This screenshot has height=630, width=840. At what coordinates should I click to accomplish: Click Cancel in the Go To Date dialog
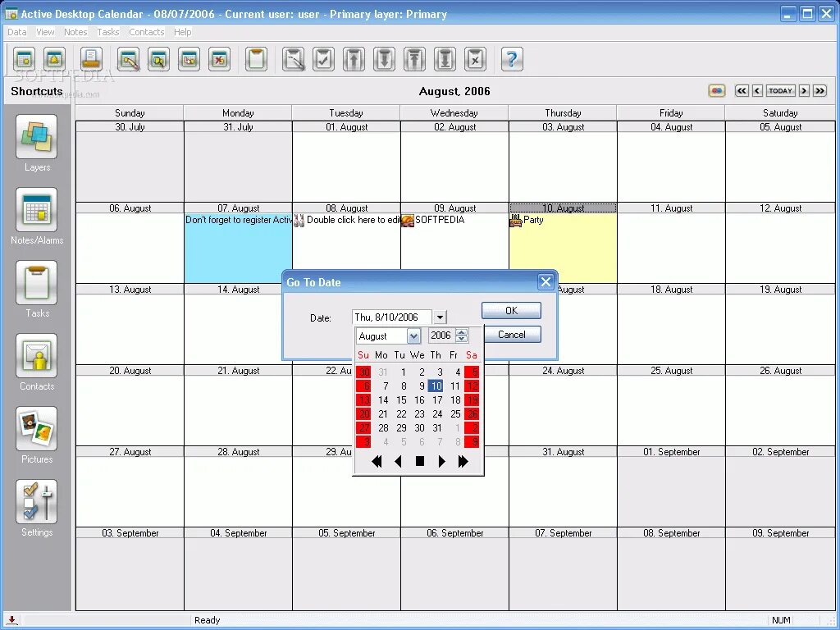point(511,335)
